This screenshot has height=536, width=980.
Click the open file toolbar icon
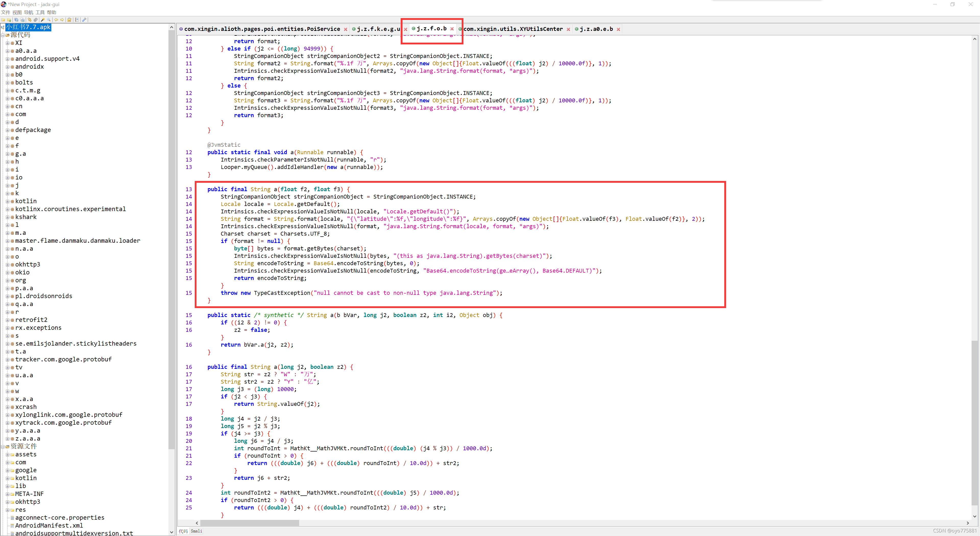3,20
